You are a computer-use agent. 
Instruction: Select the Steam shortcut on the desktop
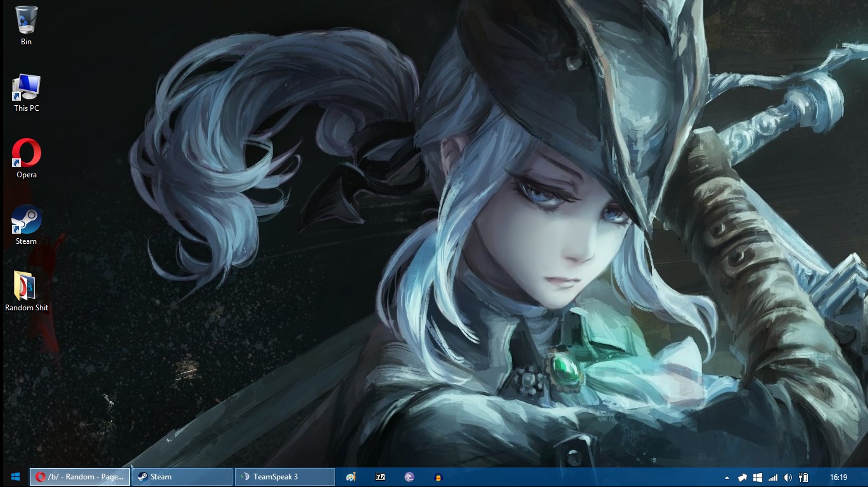click(26, 225)
